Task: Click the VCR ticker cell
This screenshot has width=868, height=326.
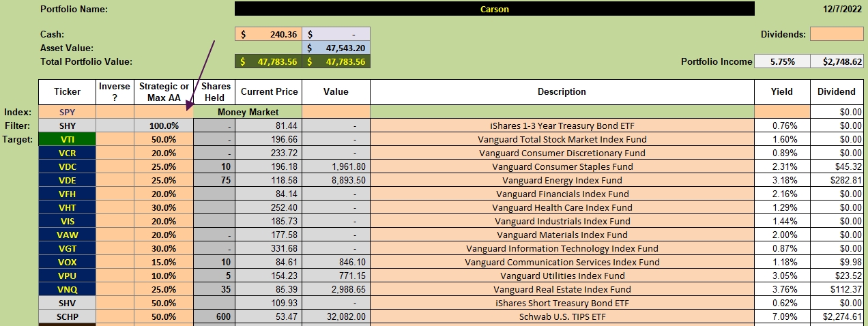Action: pyautogui.click(x=67, y=153)
